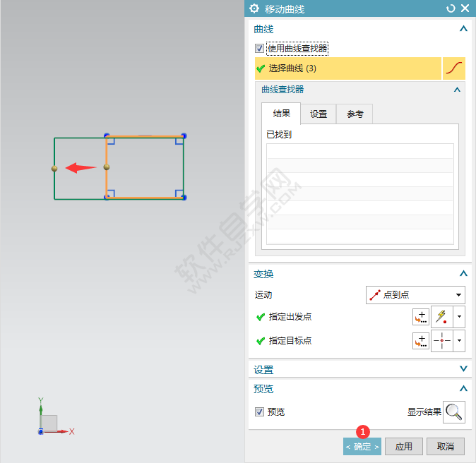The image size is (476, 463).
Task: Open the 运动 点到点 dropdown
Action: [x=415, y=294]
